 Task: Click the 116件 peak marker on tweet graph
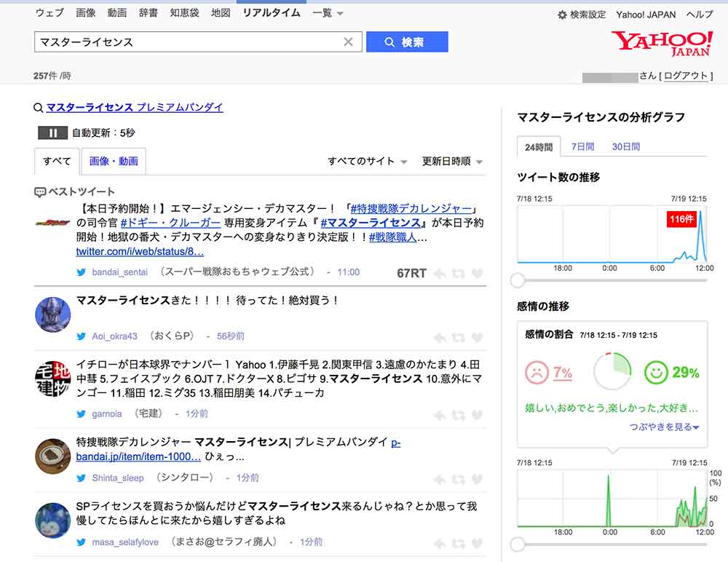click(681, 219)
